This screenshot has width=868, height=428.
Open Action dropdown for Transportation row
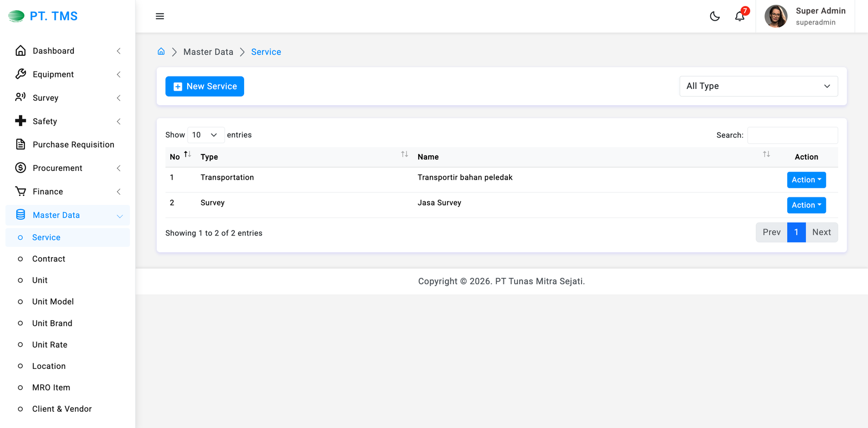[x=806, y=180]
